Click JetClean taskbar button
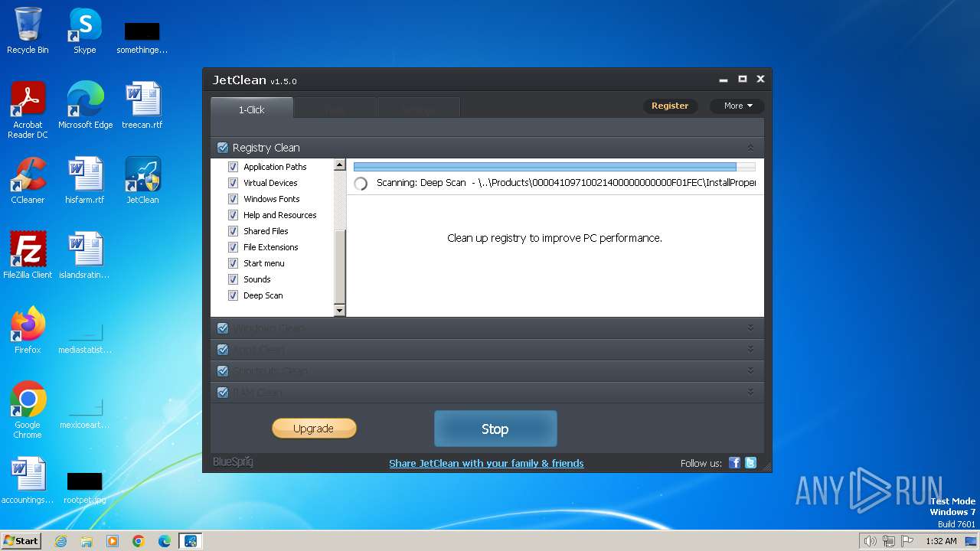Viewport: 980px width, 551px height. click(x=191, y=541)
